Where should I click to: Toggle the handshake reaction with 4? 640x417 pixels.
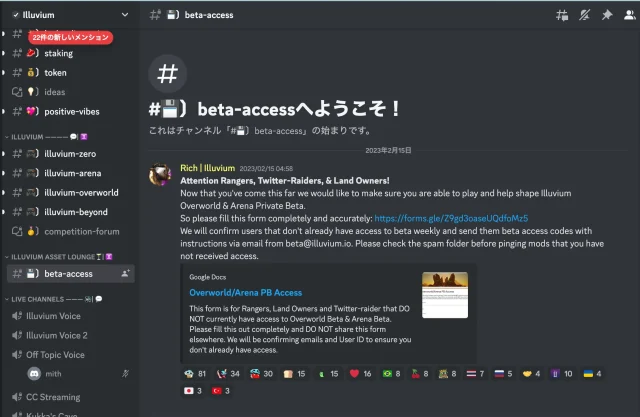click(531, 374)
